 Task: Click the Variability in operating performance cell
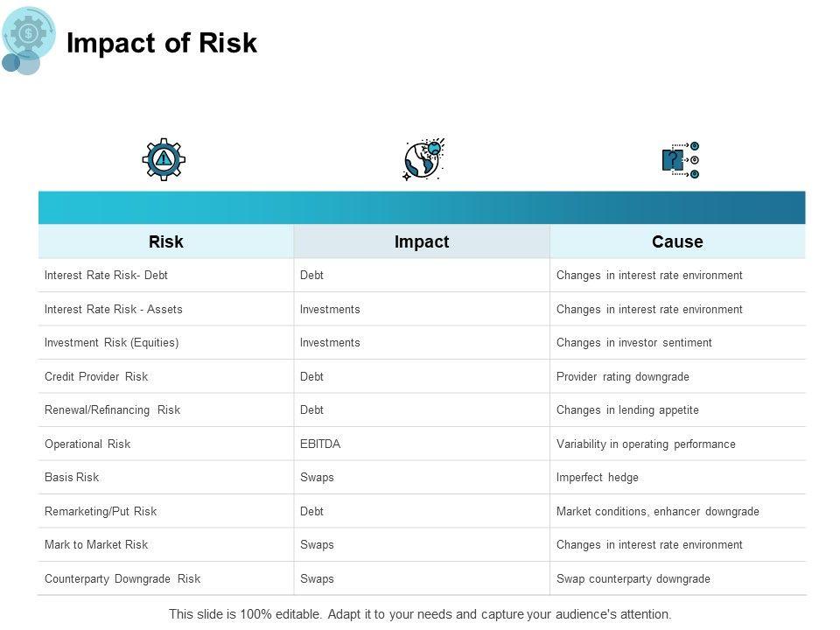pos(646,444)
